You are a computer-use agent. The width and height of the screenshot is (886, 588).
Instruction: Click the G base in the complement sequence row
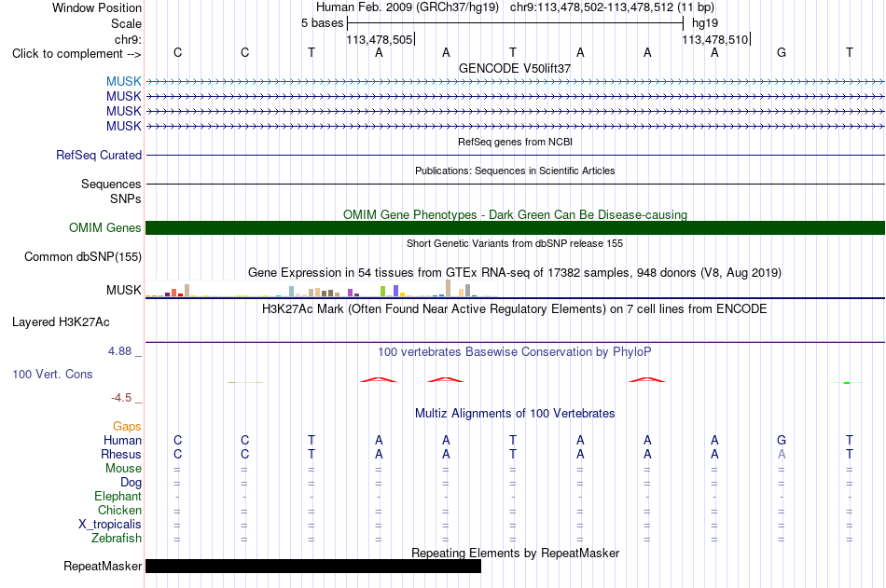pyautogui.click(x=782, y=52)
